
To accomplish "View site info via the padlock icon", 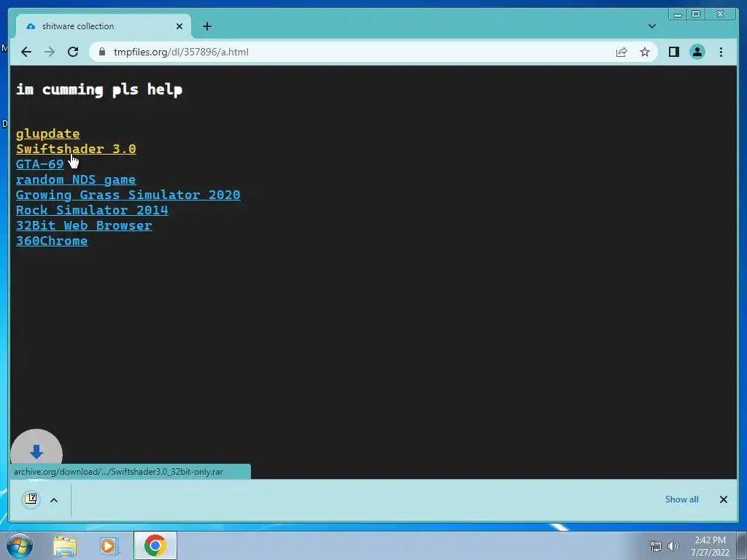I will tap(102, 52).
